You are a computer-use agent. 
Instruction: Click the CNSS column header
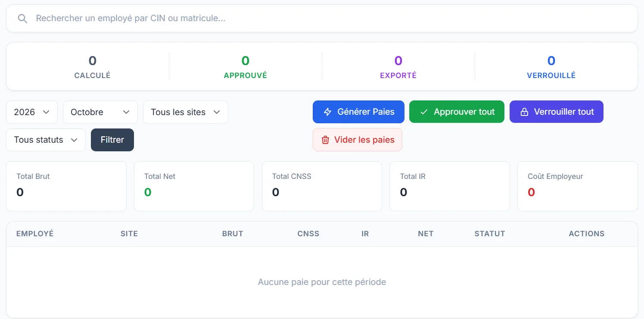coord(308,234)
